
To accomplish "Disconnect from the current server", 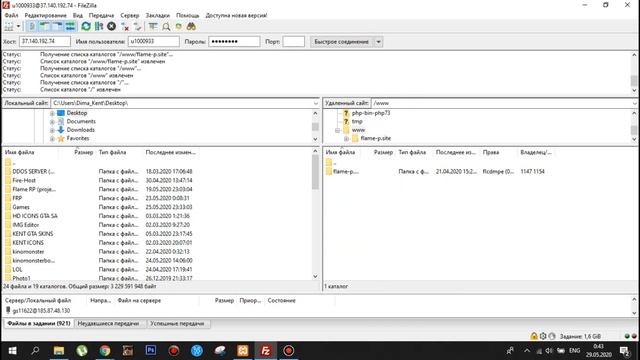I will click(125, 27).
